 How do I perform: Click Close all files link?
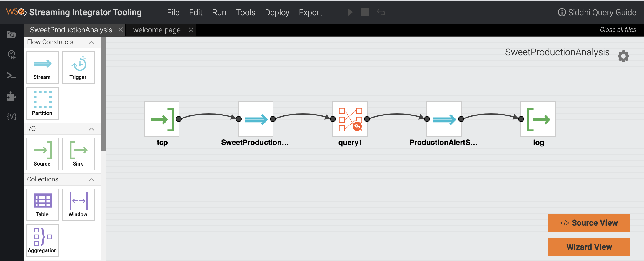coord(618,30)
